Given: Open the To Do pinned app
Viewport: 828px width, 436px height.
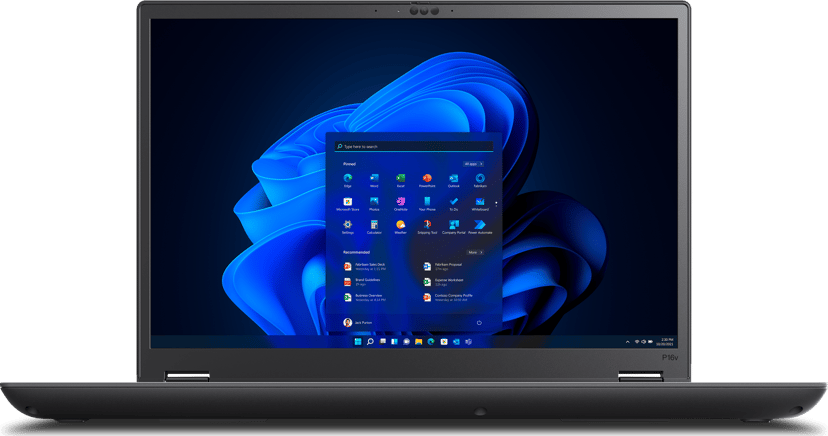Looking at the screenshot, I should [453, 203].
